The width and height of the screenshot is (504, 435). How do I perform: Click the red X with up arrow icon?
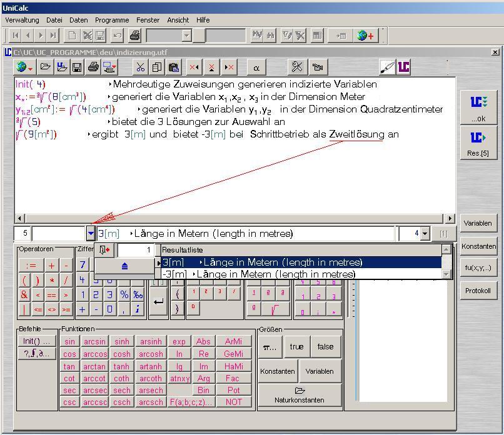pos(211,67)
